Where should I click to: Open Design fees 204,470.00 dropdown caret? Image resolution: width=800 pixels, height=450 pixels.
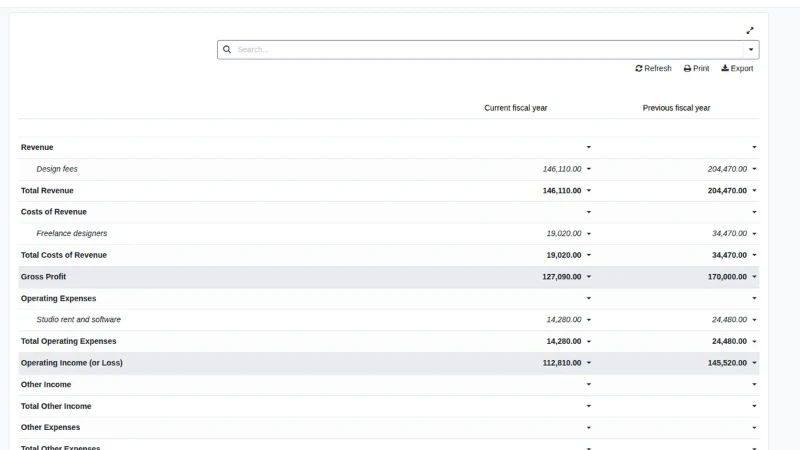[x=754, y=169]
